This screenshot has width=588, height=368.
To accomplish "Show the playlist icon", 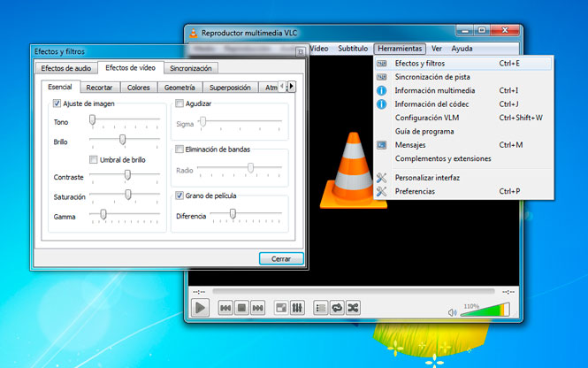I will (321, 308).
